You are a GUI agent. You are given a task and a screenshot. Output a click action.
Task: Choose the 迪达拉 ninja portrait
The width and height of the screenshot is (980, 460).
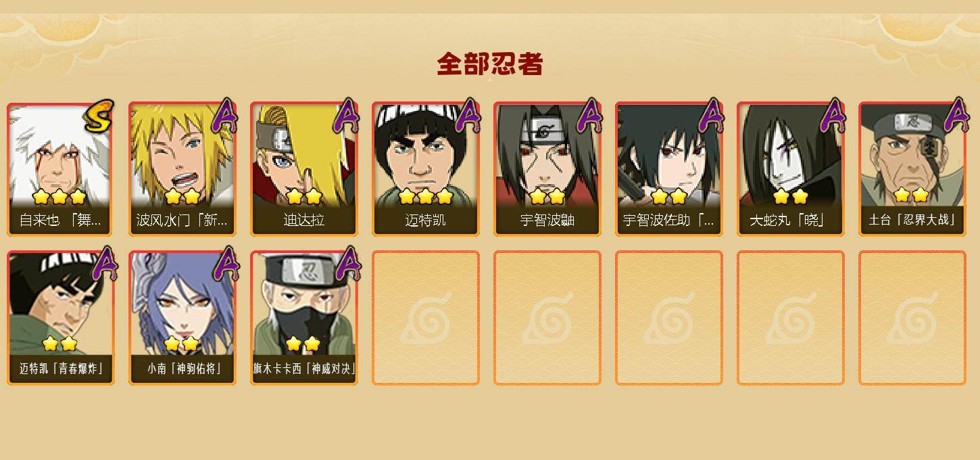pos(304,169)
